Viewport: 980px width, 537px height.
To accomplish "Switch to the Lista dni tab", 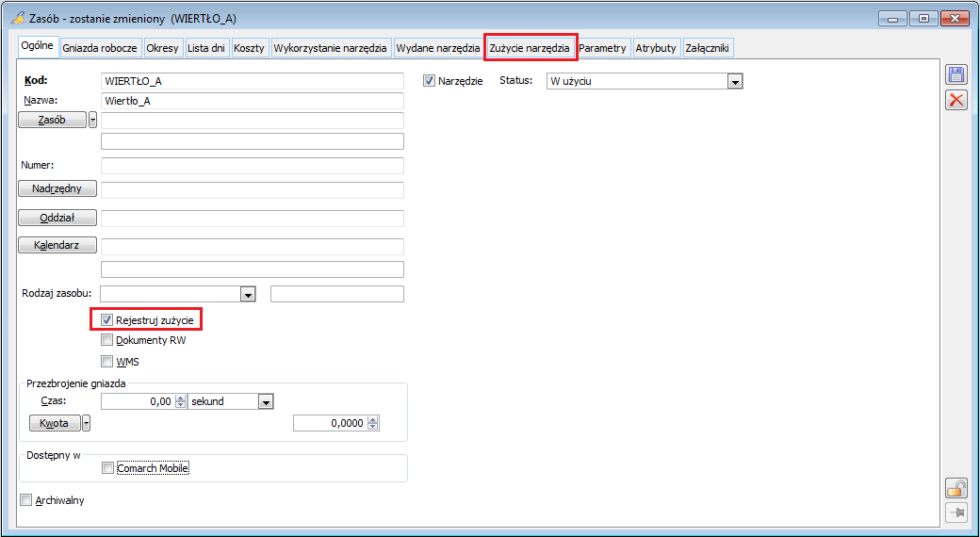I will pos(206,48).
